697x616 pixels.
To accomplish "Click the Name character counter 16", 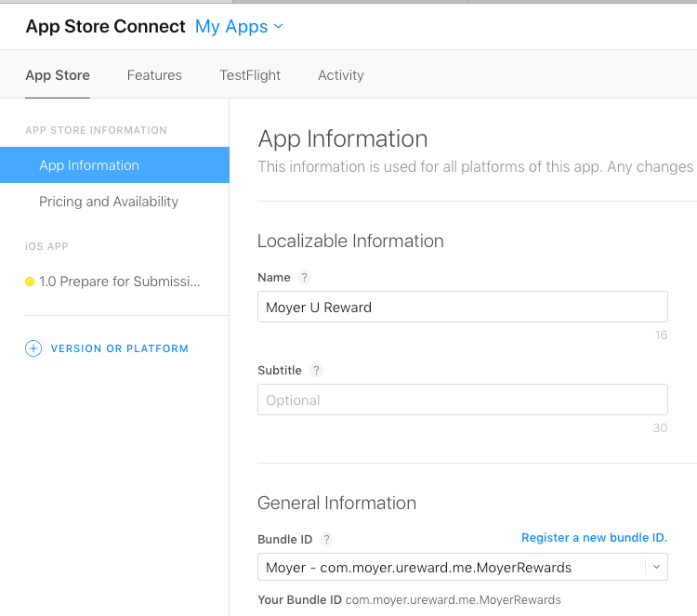I will [661, 334].
